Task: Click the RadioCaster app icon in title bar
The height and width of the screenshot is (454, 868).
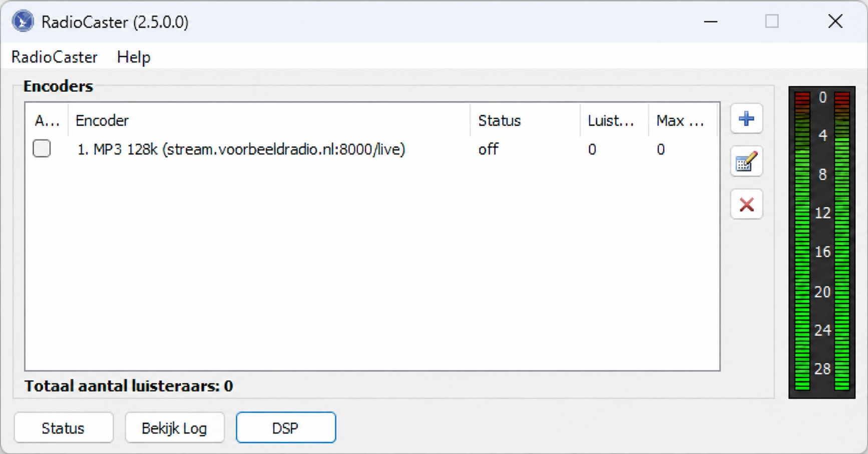Action: pos(23,22)
